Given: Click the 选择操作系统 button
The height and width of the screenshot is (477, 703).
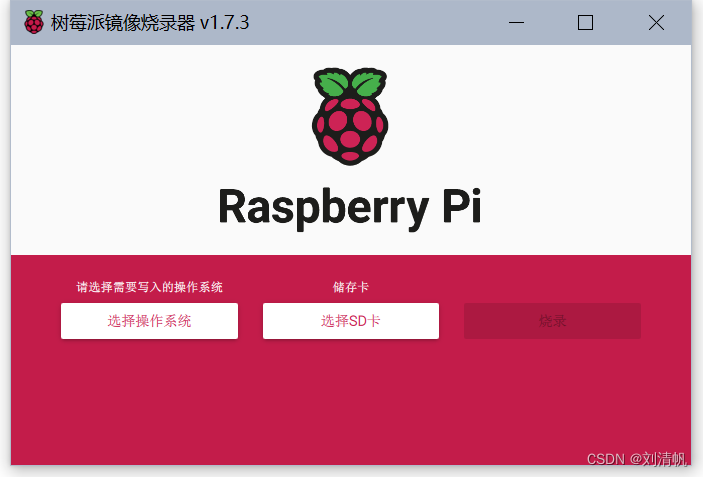Looking at the screenshot, I should [149, 321].
